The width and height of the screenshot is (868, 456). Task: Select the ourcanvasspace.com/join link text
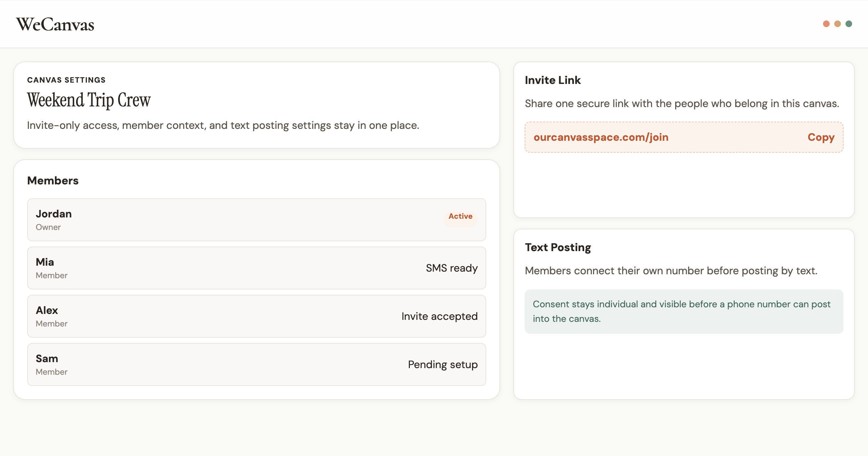601,137
